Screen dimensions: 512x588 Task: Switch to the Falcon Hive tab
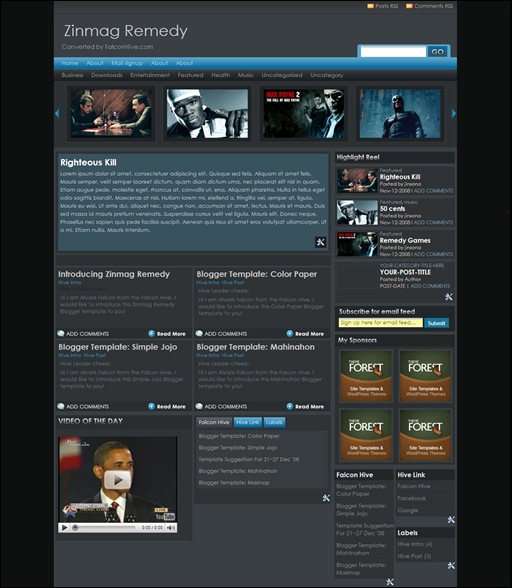coord(214,422)
